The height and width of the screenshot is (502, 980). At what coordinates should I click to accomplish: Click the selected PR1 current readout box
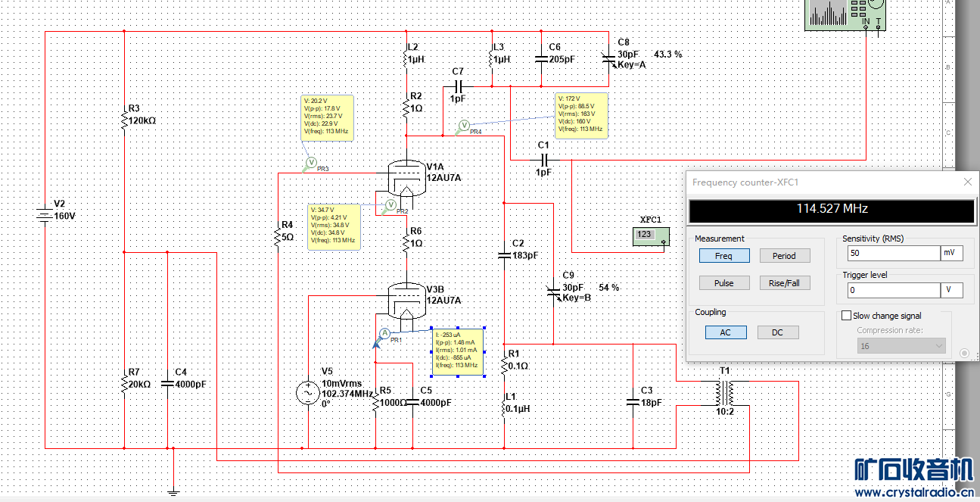[x=458, y=351]
